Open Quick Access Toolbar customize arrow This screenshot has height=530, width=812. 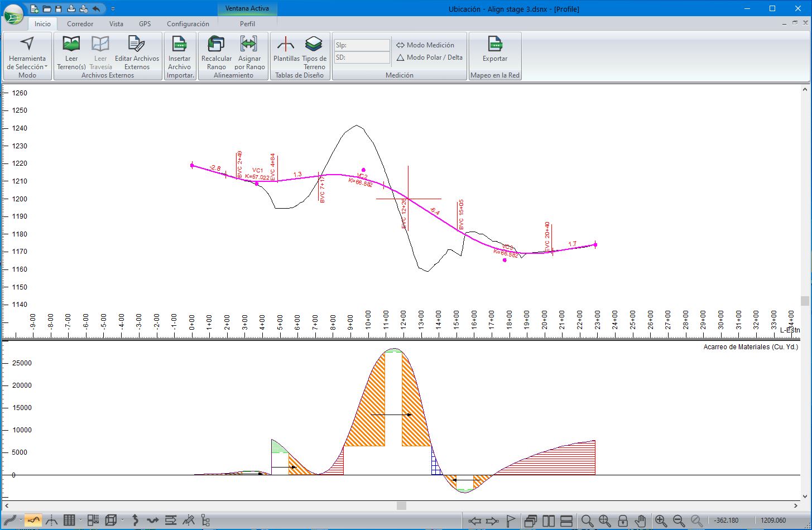pos(113,9)
